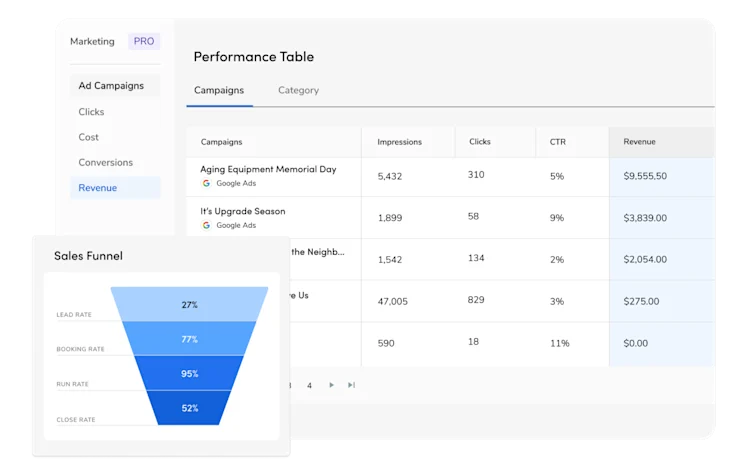Select the 27% lead rate funnel segment
This screenshot has height=476, width=750.
189,304
